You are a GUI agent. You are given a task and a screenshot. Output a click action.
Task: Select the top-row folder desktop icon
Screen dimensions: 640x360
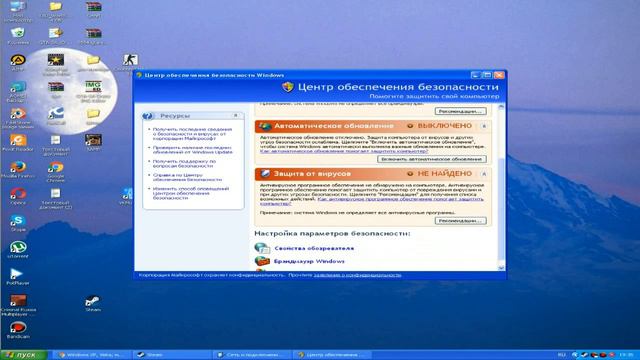click(x=56, y=7)
